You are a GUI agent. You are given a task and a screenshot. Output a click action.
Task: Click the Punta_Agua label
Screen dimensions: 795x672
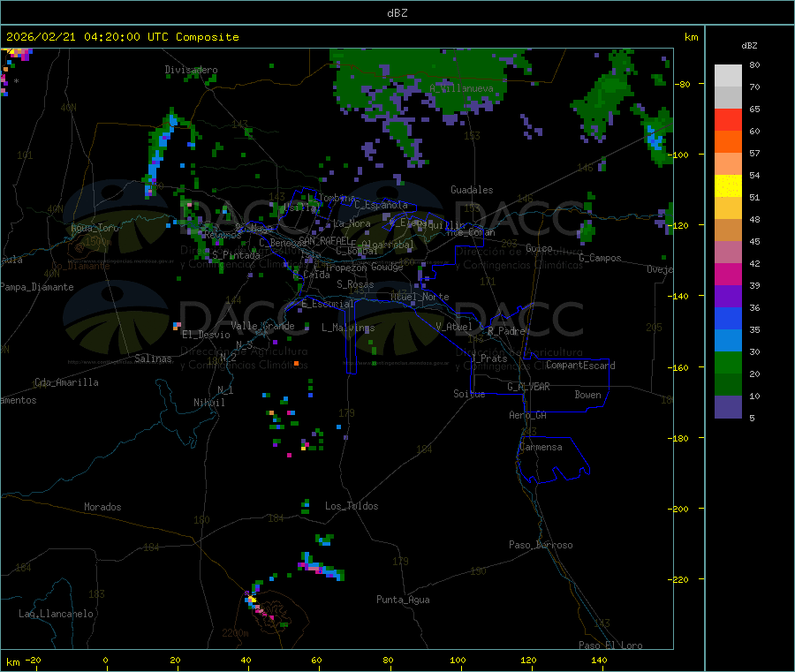click(403, 600)
